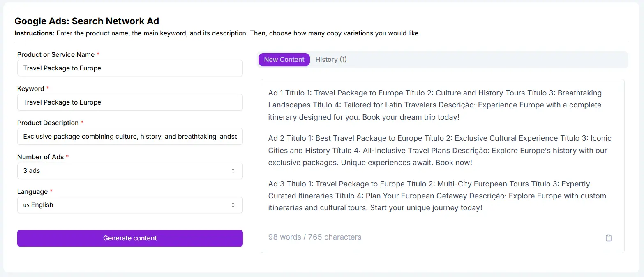The width and height of the screenshot is (644, 277).
Task: Click the '98 words / 765 characters' counter
Action: (315, 237)
